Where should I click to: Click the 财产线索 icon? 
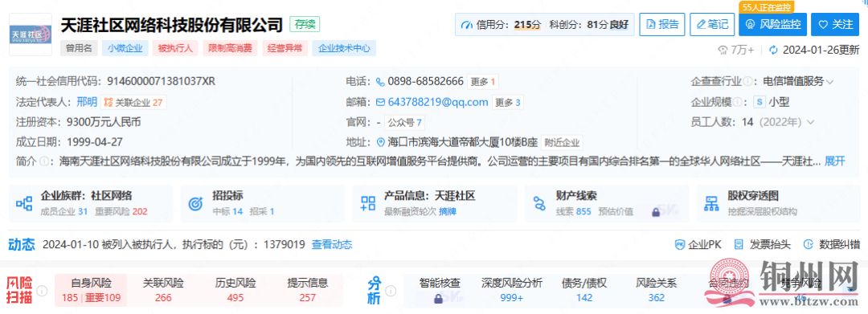540,203
